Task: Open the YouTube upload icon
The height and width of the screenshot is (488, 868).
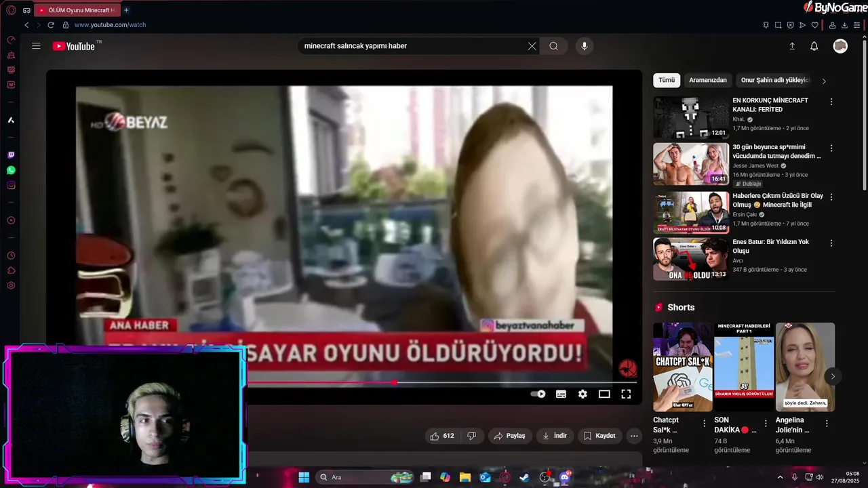Action: coord(792,46)
